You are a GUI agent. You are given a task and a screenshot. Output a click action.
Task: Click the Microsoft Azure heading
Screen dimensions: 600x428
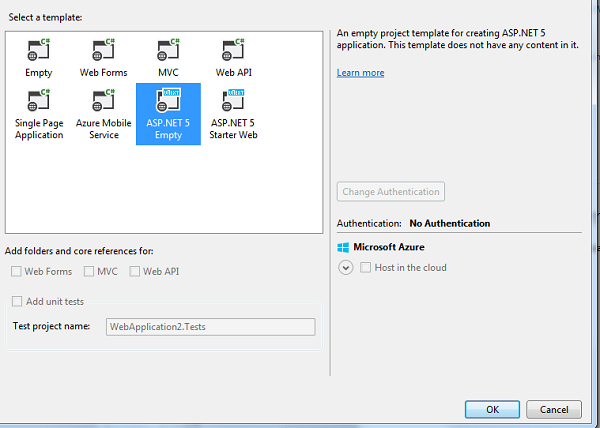[389, 247]
